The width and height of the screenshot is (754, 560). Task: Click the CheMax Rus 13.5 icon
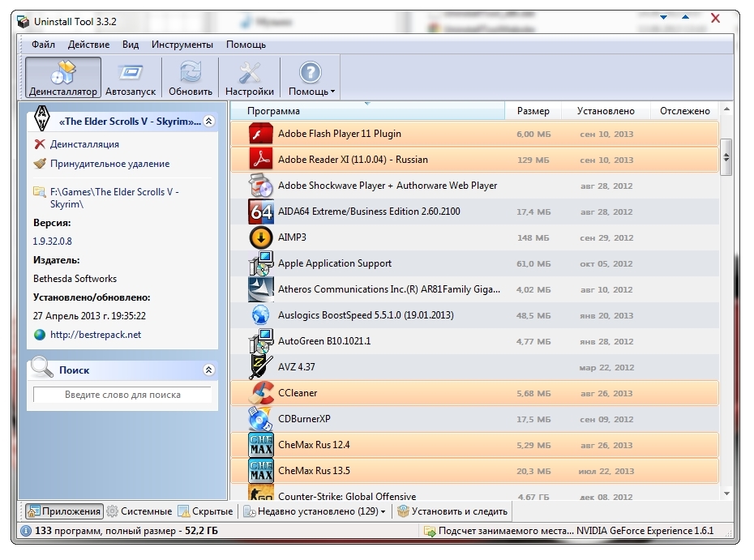pos(261,471)
